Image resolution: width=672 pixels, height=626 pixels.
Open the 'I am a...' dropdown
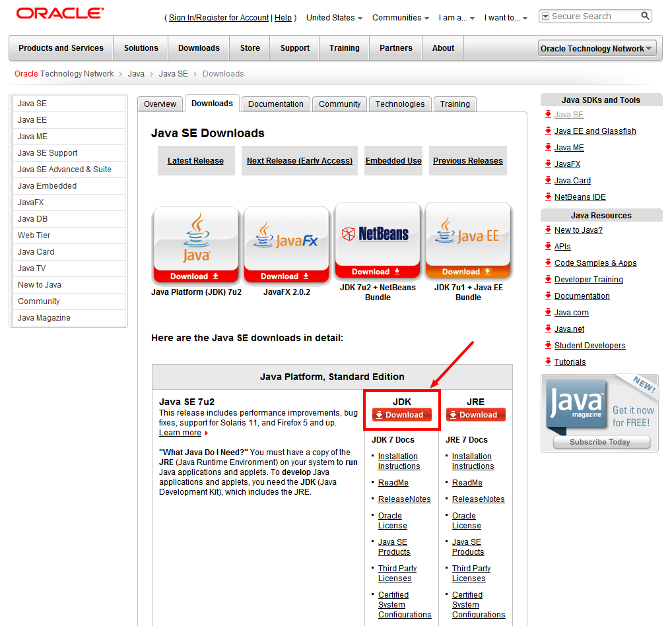pyautogui.click(x=456, y=18)
